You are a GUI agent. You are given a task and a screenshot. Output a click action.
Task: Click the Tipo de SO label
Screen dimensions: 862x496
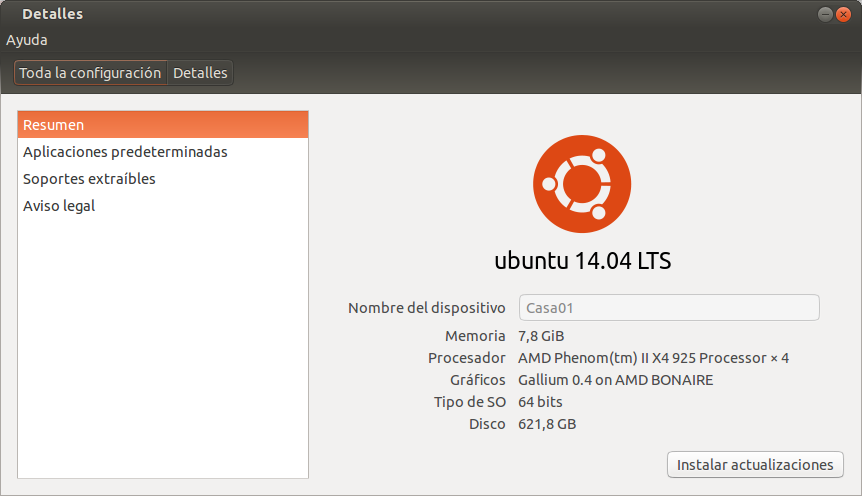point(470,402)
